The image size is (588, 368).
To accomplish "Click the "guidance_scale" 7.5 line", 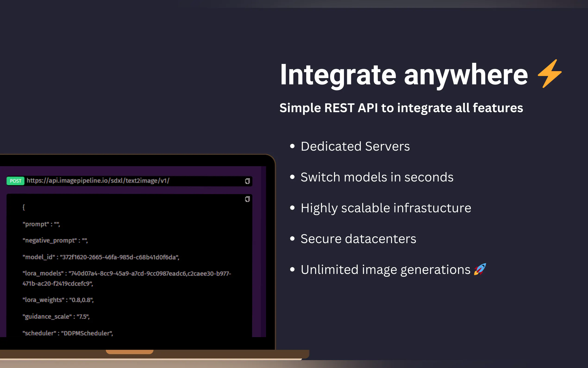I will point(56,316).
